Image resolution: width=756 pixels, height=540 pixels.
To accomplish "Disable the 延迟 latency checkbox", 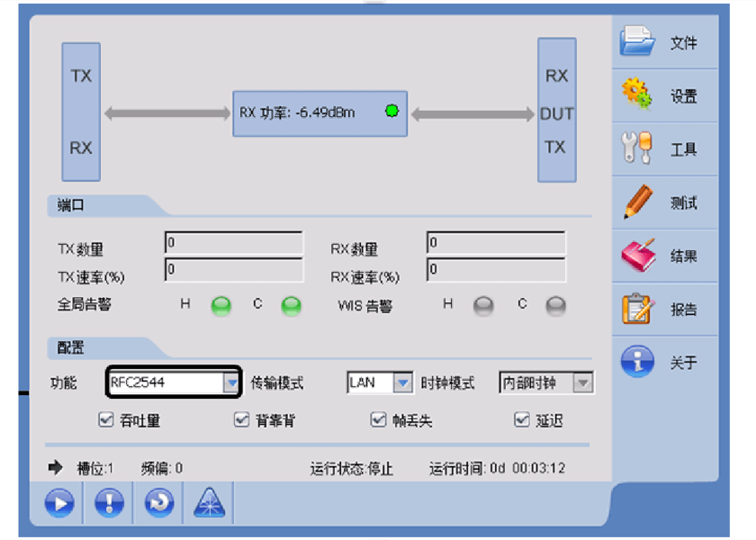I will tap(521, 419).
